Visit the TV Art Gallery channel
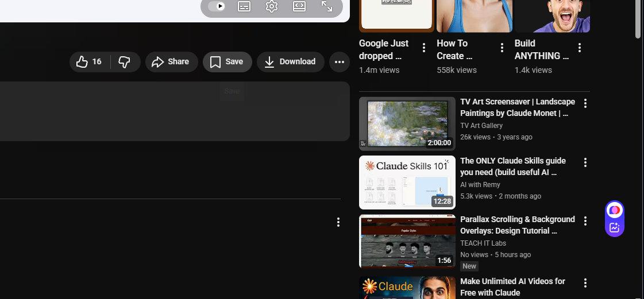The image size is (644, 299). point(481,126)
